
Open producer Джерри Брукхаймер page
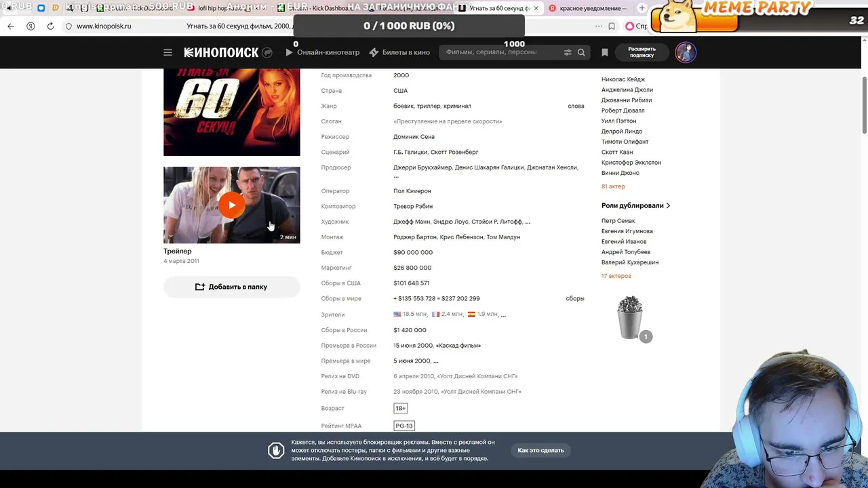tap(422, 167)
